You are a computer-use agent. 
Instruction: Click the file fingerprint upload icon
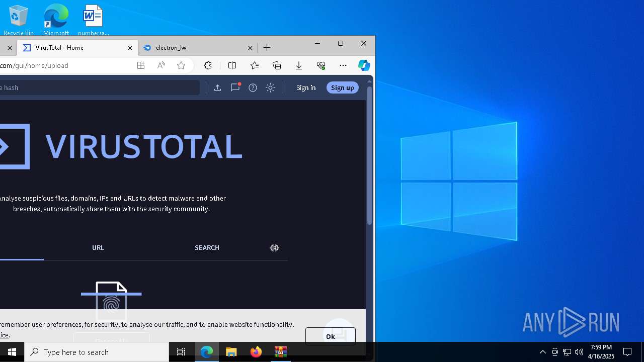pyautogui.click(x=111, y=301)
